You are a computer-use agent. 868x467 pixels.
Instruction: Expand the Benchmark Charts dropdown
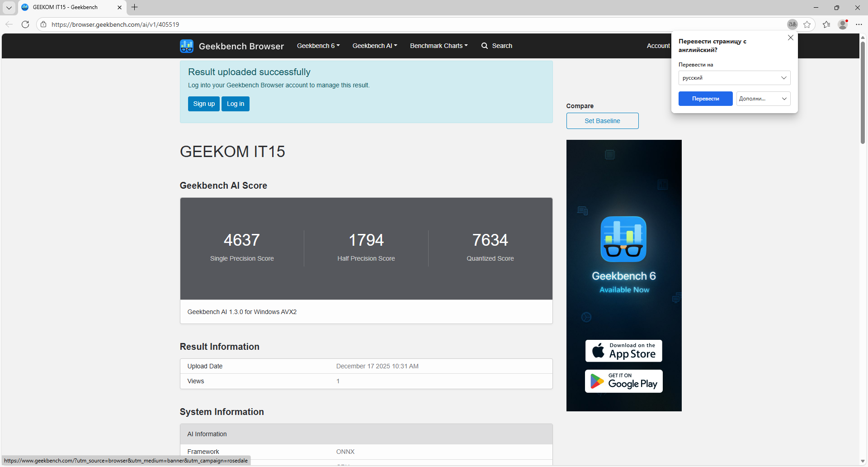(439, 46)
